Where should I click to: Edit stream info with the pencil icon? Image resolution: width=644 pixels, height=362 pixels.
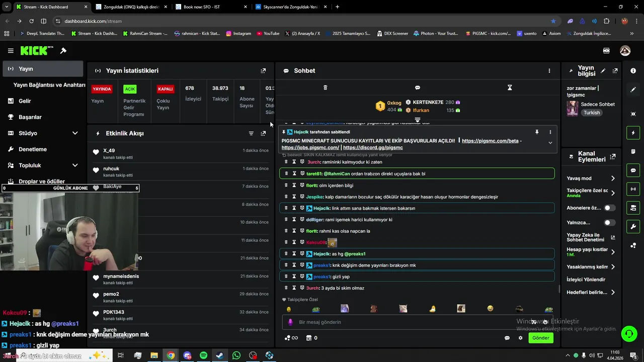[603, 71]
